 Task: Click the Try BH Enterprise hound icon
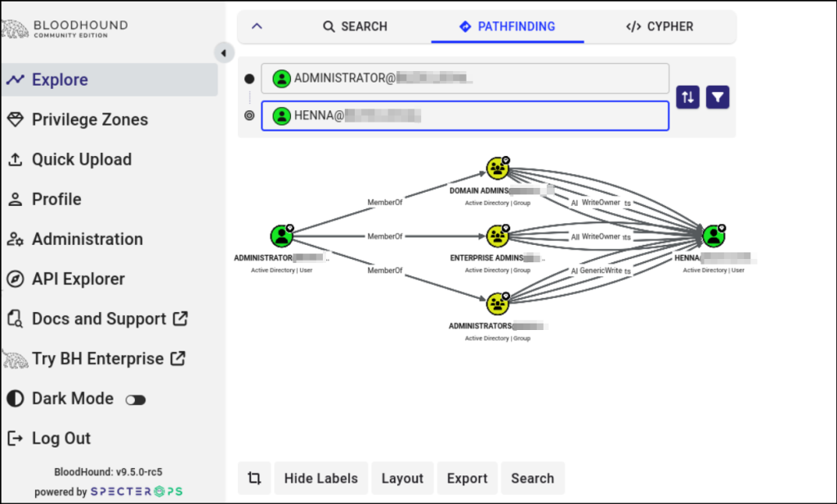[15, 359]
